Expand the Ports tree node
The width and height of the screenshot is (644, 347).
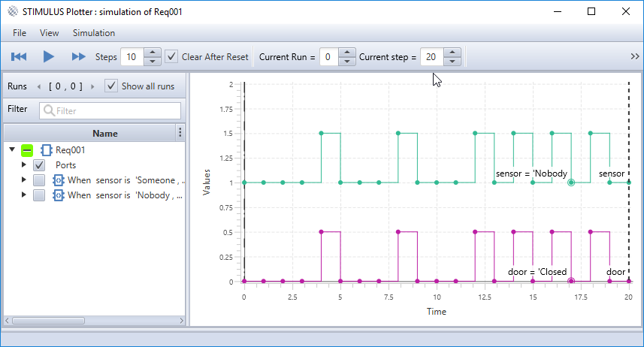[x=24, y=164]
